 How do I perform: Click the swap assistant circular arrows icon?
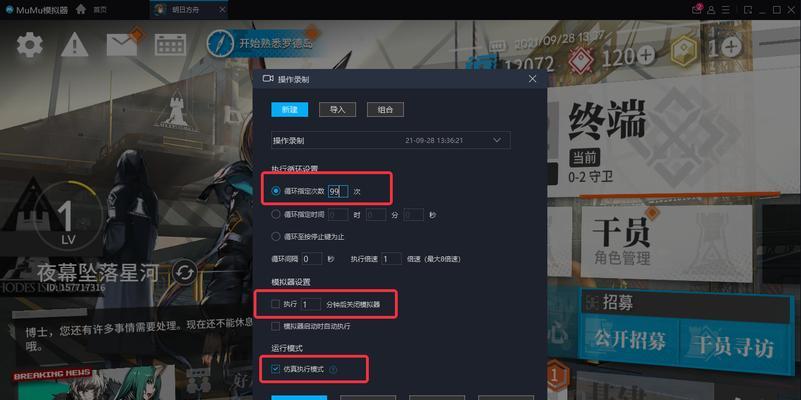(184, 273)
